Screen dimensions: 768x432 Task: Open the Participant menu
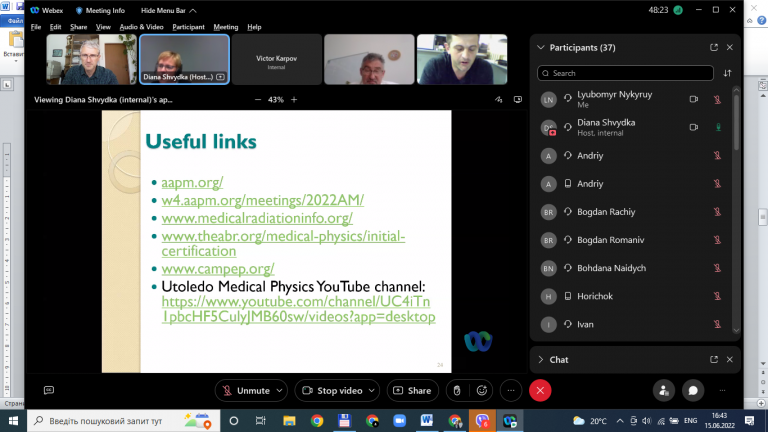coord(188,27)
